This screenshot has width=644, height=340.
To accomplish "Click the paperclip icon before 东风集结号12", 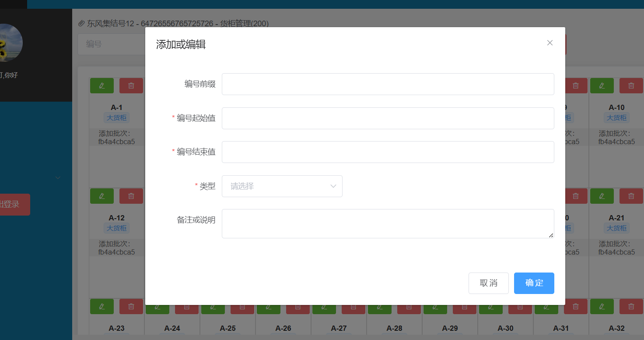I will (x=81, y=23).
